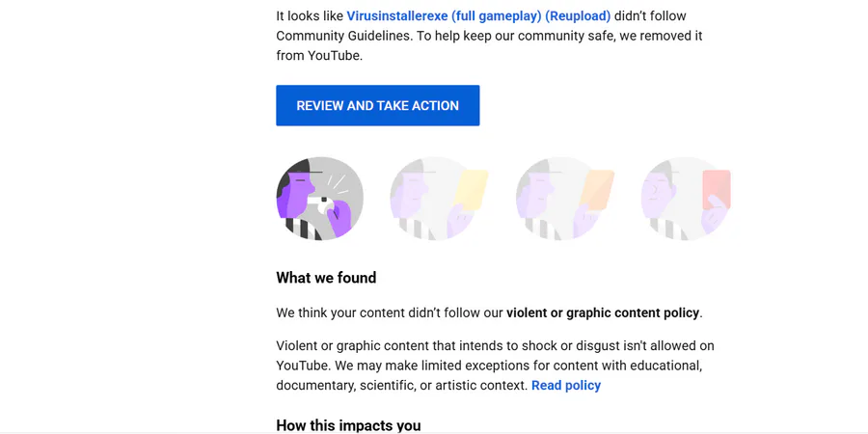Click the faded orange card strike illustration

click(x=564, y=199)
